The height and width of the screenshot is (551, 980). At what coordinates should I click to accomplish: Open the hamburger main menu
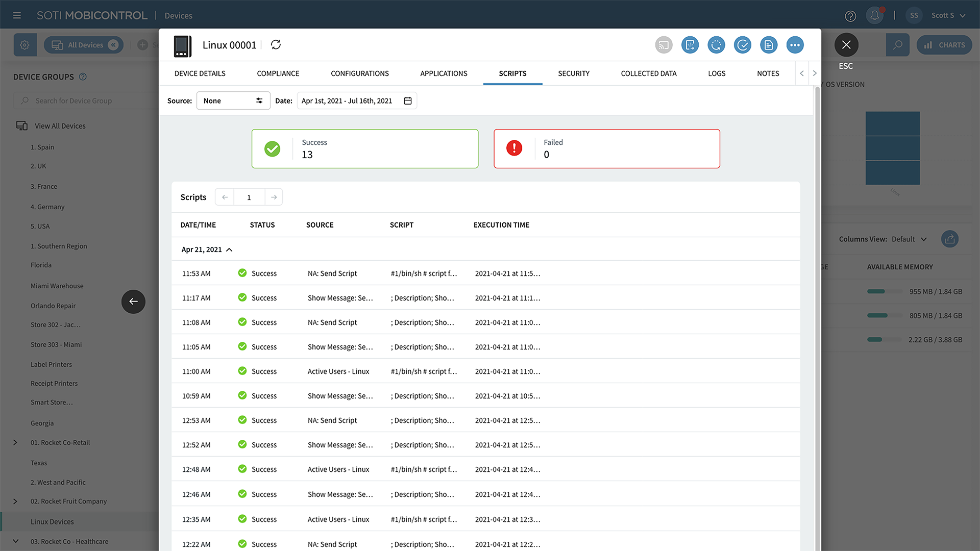pyautogui.click(x=17, y=15)
